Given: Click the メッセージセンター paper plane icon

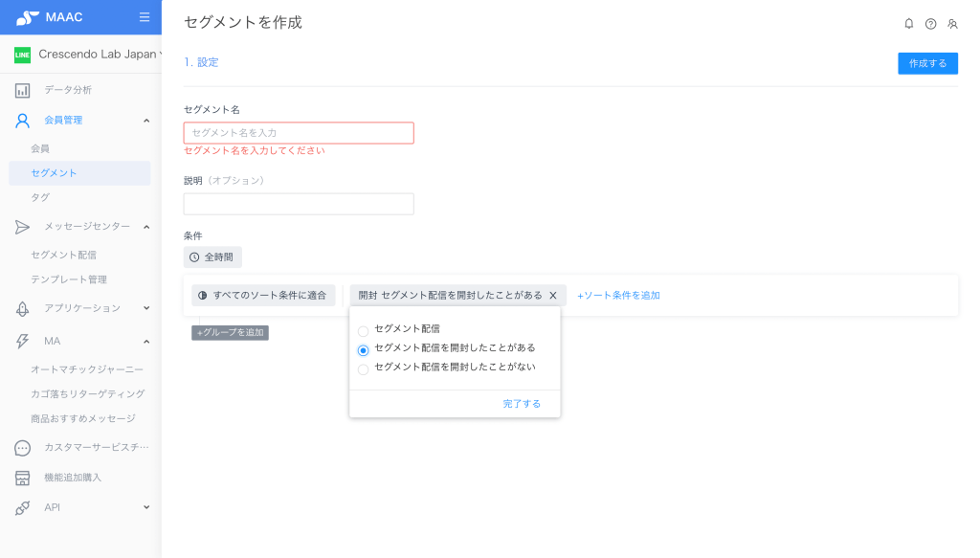Looking at the screenshot, I should (23, 227).
